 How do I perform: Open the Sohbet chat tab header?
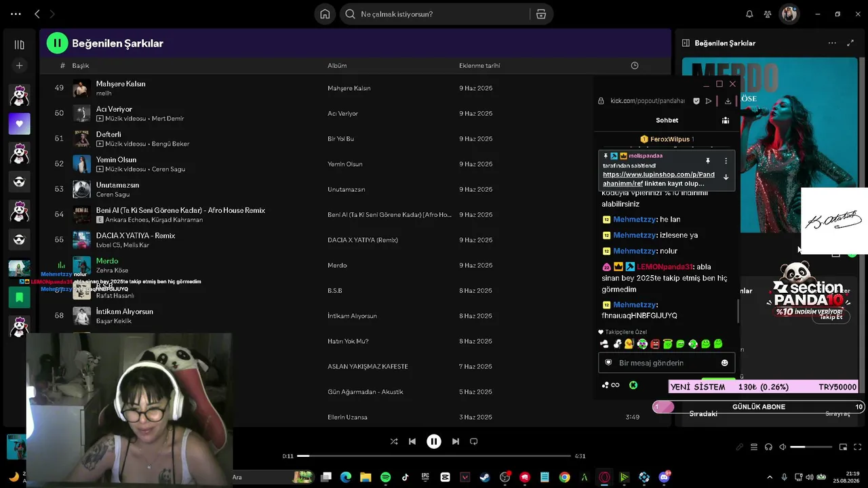point(667,121)
